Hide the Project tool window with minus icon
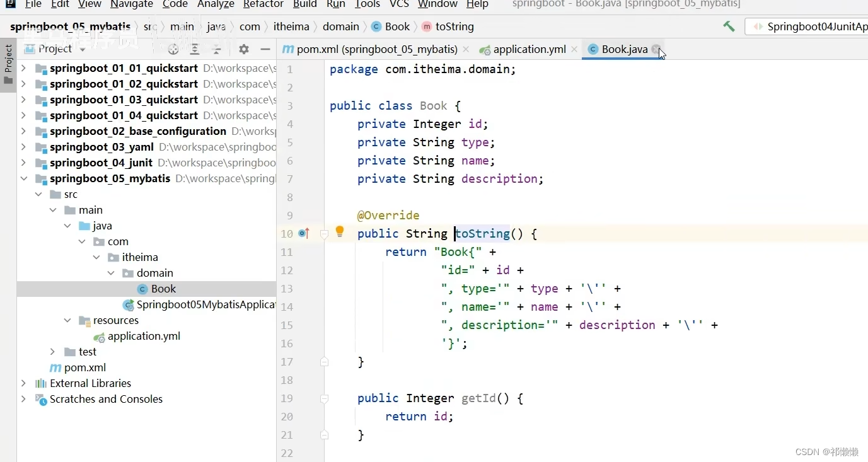The width and height of the screenshot is (868, 462). pos(265,49)
